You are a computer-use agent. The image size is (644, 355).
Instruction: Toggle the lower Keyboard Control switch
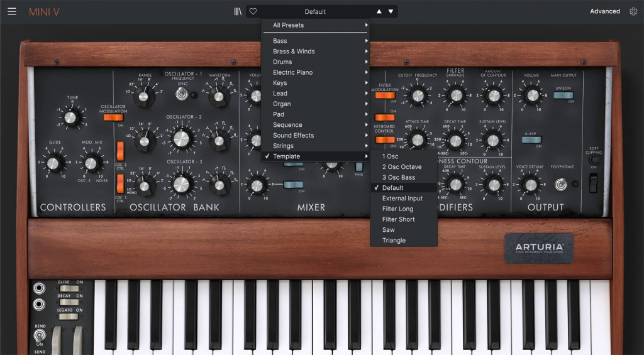[385, 140]
